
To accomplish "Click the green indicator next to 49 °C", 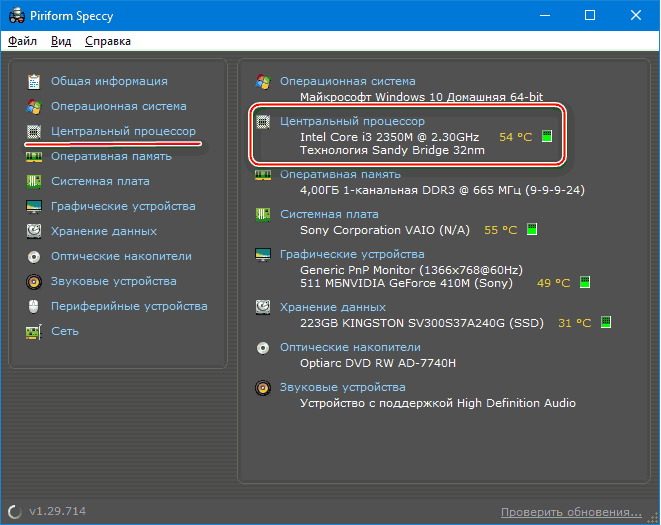I will (x=585, y=282).
